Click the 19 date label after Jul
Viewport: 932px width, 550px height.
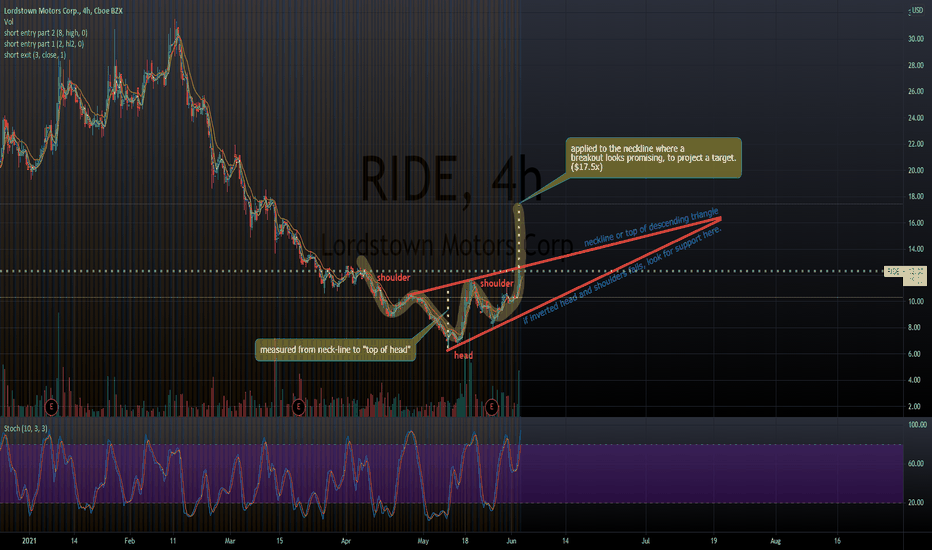click(714, 541)
